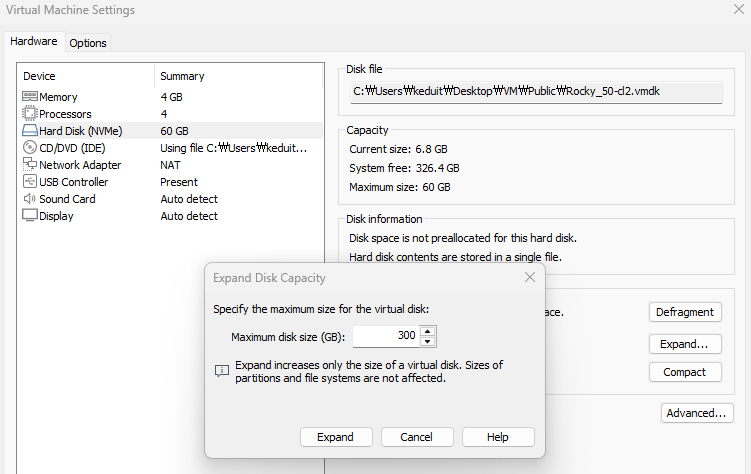The height and width of the screenshot is (474, 751).
Task: Click the System free: 326.4 GB text
Action: point(404,169)
